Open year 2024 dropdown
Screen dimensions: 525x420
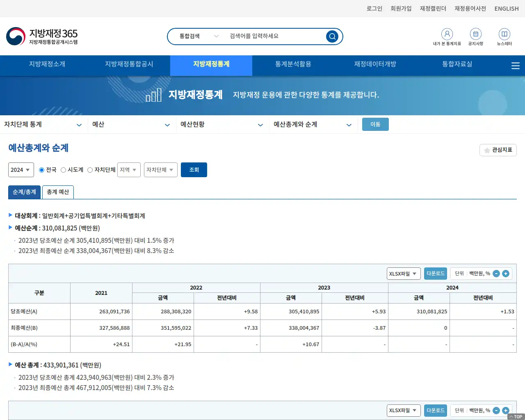coord(21,170)
